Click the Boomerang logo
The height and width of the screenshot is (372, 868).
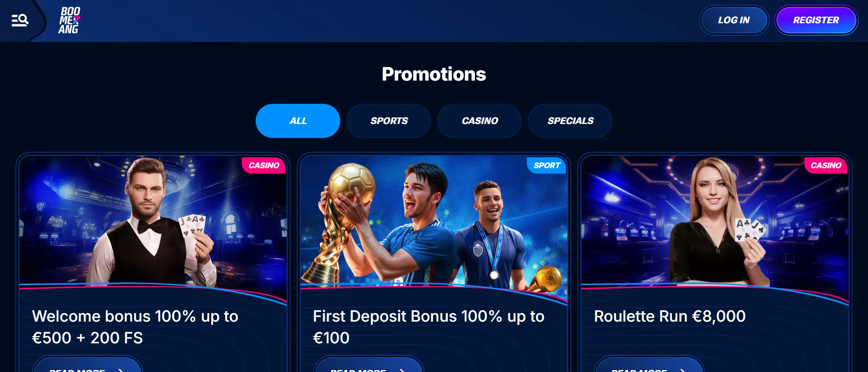(69, 20)
